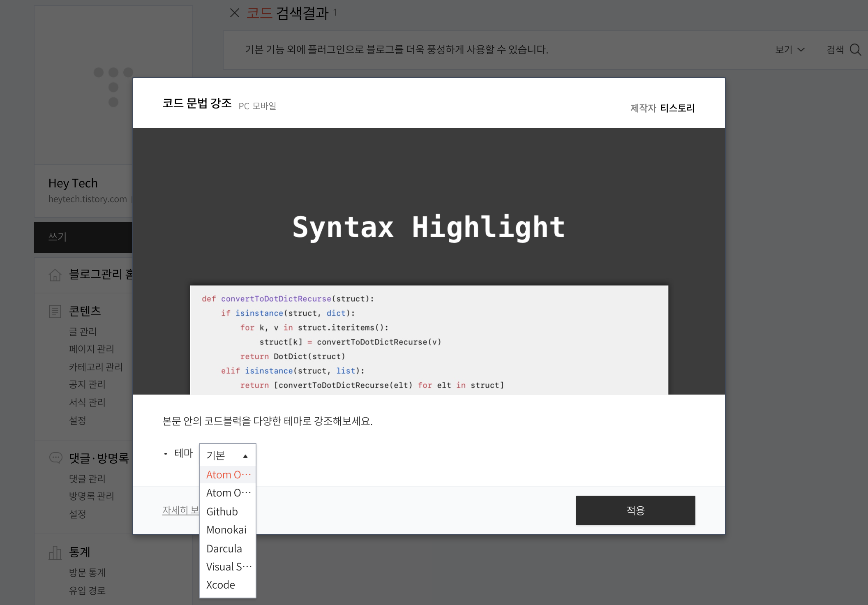Click the 콘텐츠 document icon
Image resolution: width=868 pixels, height=605 pixels.
[55, 312]
